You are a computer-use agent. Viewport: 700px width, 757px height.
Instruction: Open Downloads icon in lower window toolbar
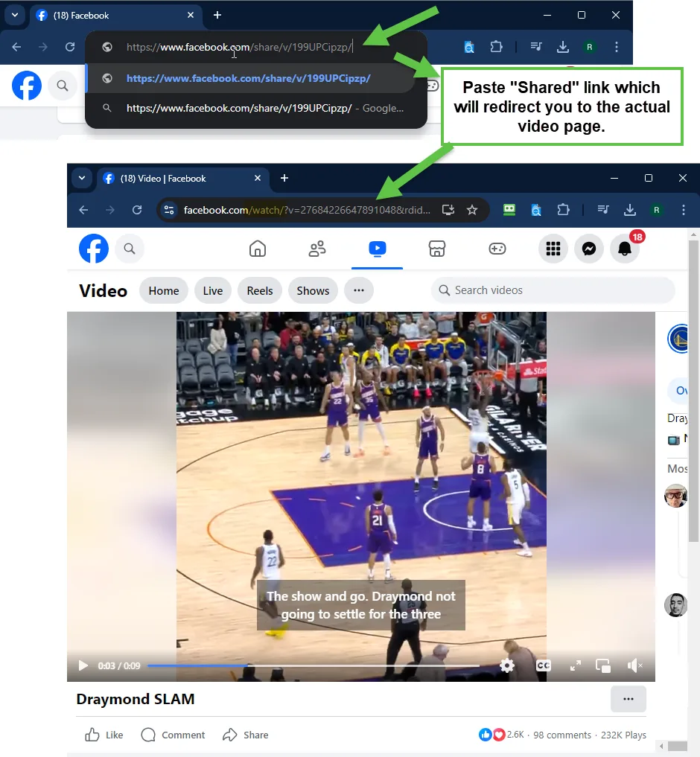point(630,210)
